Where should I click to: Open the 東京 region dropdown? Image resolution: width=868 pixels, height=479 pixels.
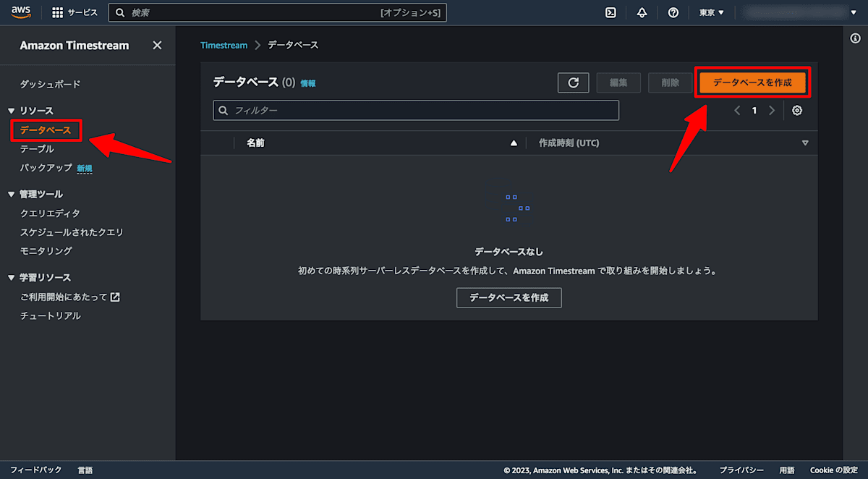[712, 12]
